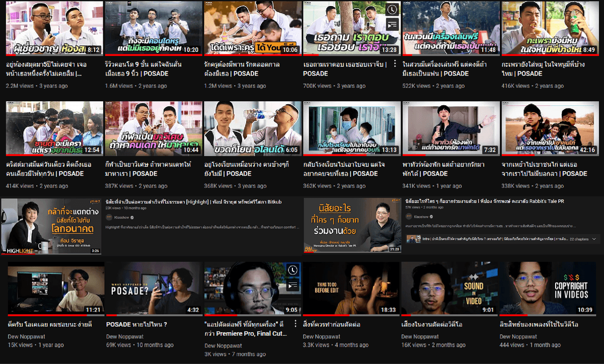Click Add to queue icon on 9:05 video
The image size is (604, 364).
click(x=293, y=285)
